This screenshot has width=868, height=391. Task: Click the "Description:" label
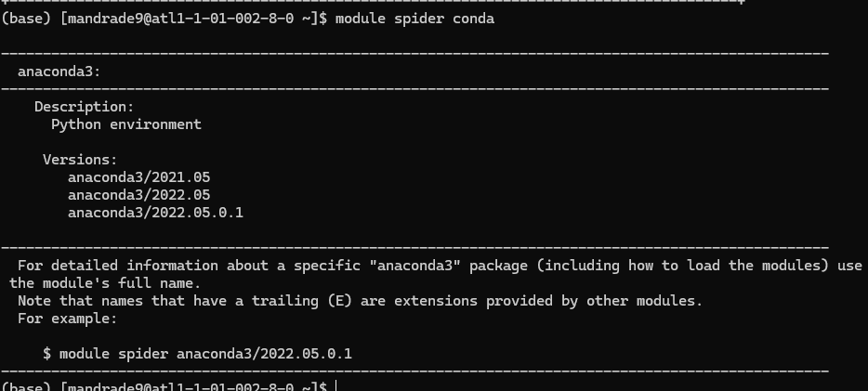[x=85, y=107]
